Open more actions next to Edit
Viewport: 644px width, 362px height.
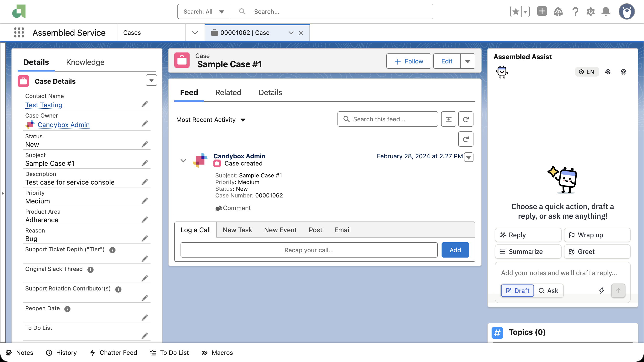coord(468,61)
